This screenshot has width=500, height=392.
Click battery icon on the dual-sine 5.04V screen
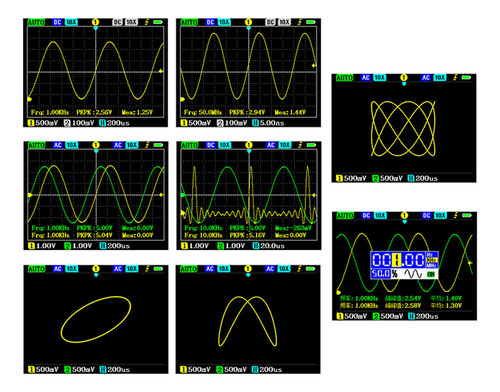pyautogui.click(x=158, y=145)
